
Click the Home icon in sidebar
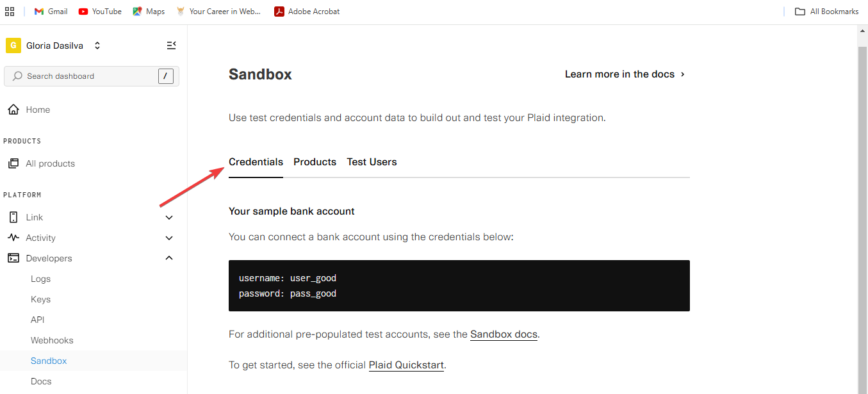[13, 109]
